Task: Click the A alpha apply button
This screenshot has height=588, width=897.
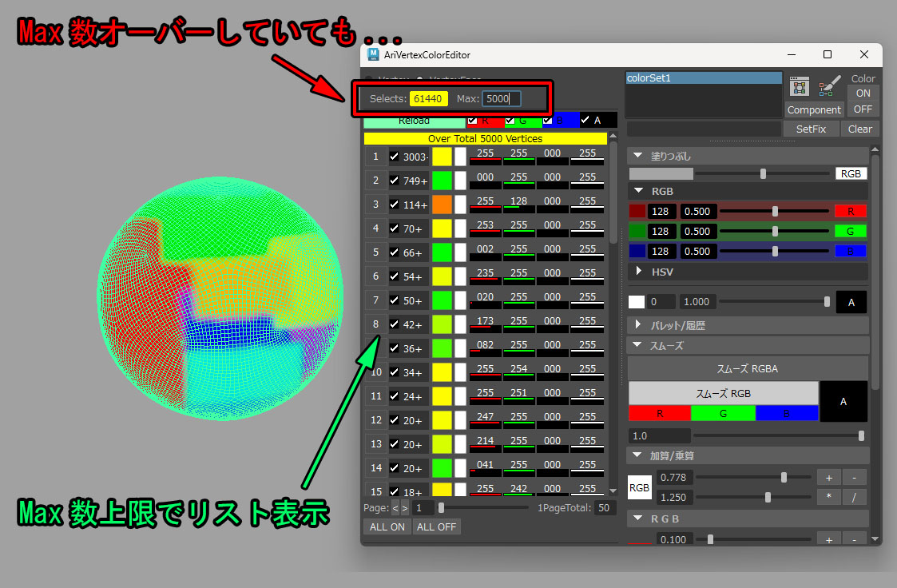Action: point(851,302)
